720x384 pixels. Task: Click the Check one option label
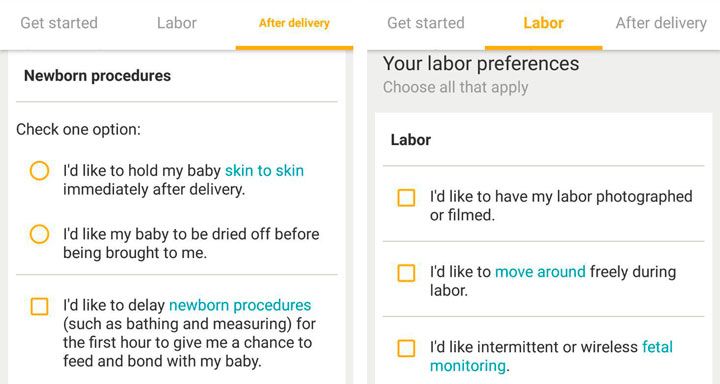pos(79,130)
